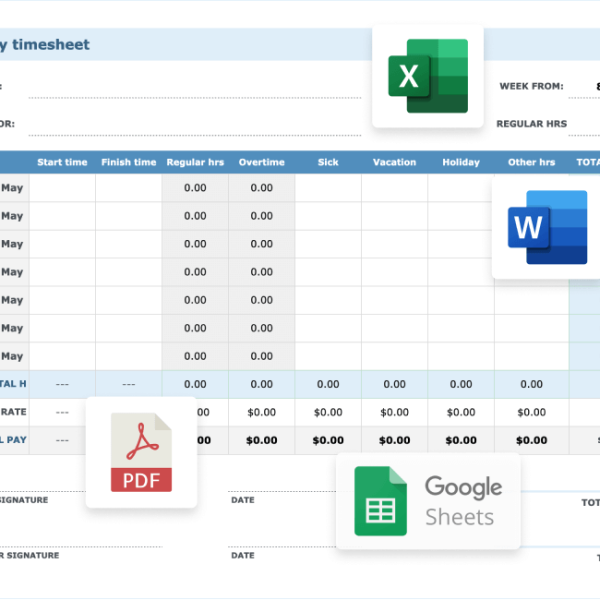Click the bold pay $0.00 under Other hrs
This screenshot has width=600, height=600.
point(532,440)
